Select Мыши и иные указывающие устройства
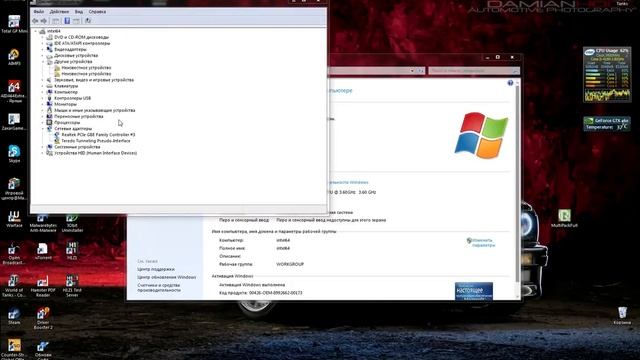Viewport: 640px width, 360px height. (x=95, y=110)
